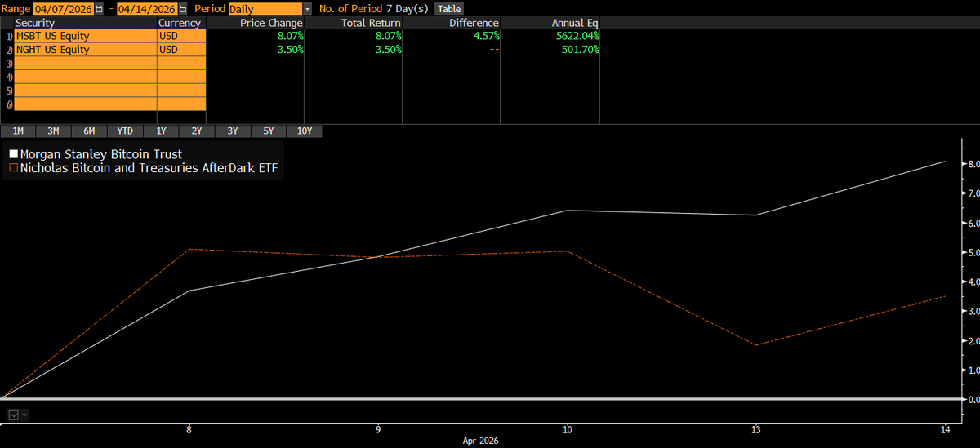Open the end date calendar picker
This screenshot has height=448, width=980.
coord(182,8)
